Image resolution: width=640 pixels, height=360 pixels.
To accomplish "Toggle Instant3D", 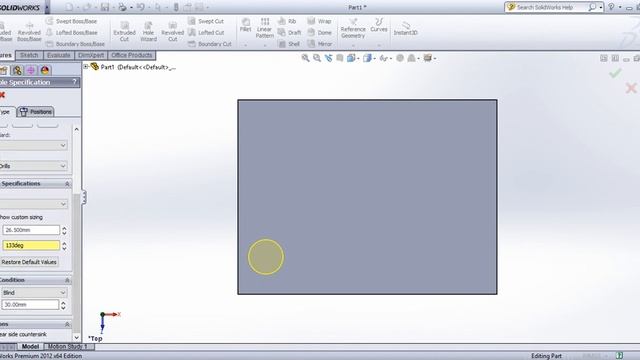I will pyautogui.click(x=405, y=28).
